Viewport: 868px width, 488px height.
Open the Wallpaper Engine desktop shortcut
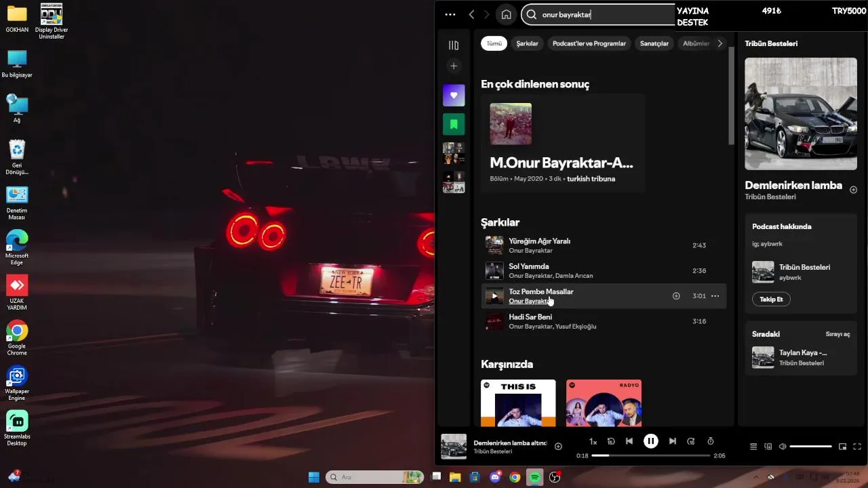coord(17,384)
